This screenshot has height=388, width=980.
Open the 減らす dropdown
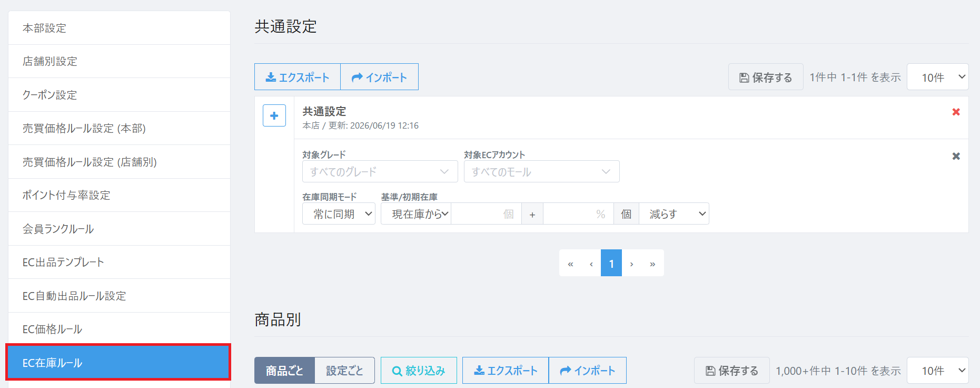674,214
